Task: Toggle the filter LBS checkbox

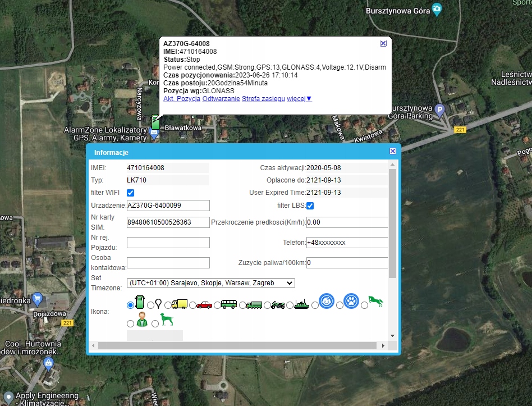Action: 310,206
